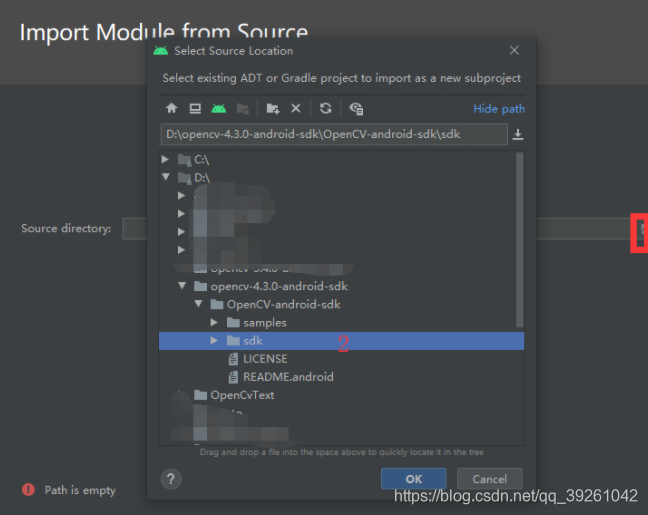This screenshot has width=648, height=515.
Task: Jump to desktop directory icon
Action: (195, 109)
